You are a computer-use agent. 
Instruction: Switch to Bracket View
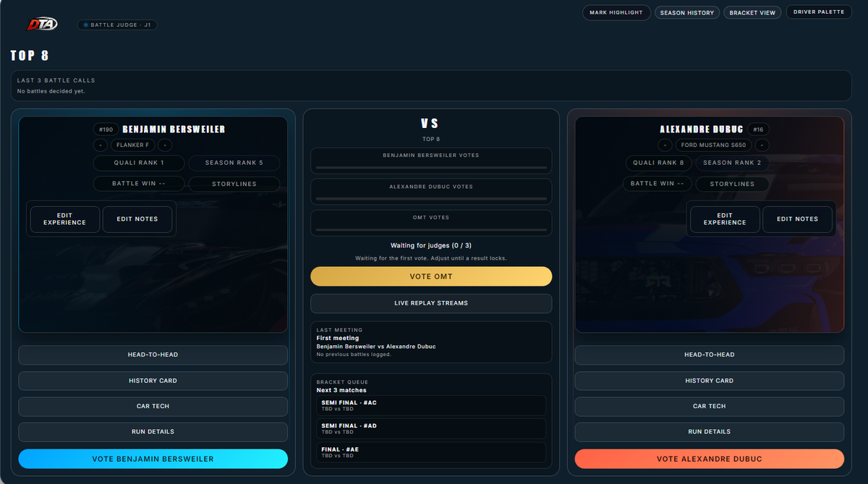point(752,12)
